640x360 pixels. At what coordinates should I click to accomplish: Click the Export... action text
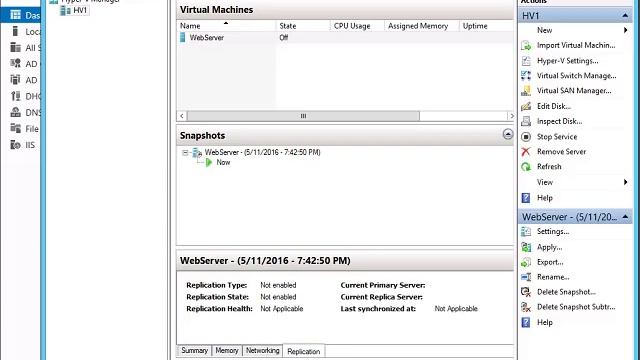coord(550,262)
